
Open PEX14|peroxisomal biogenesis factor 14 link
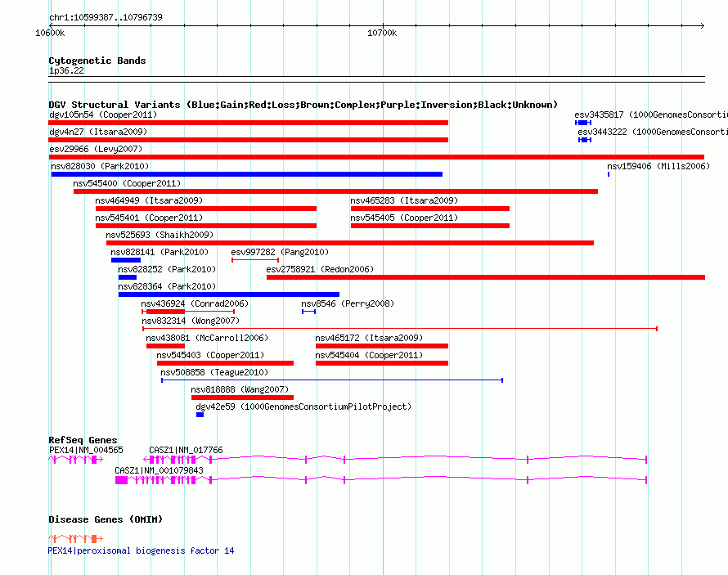pos(142,550)
